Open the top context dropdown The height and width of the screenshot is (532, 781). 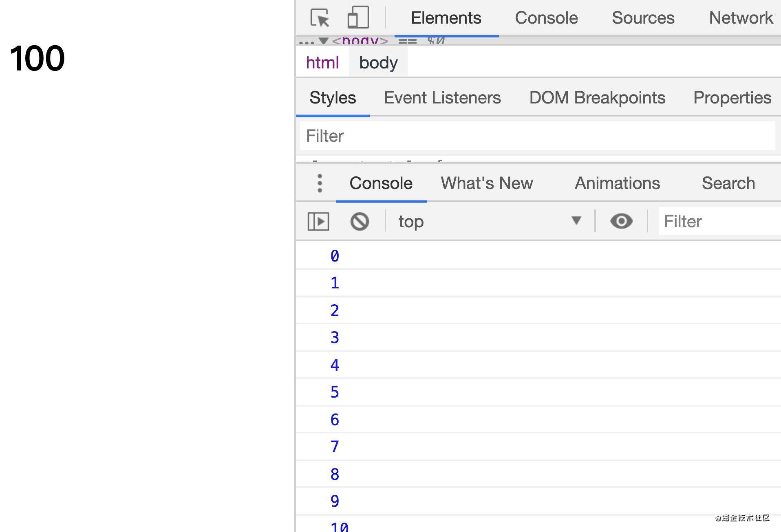click(490, 221)
